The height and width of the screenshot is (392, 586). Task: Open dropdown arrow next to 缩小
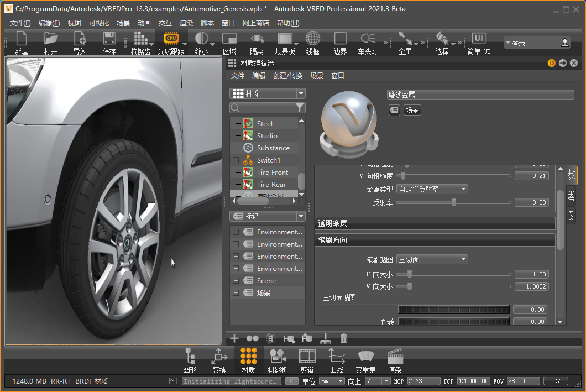[x=213, y=44]
